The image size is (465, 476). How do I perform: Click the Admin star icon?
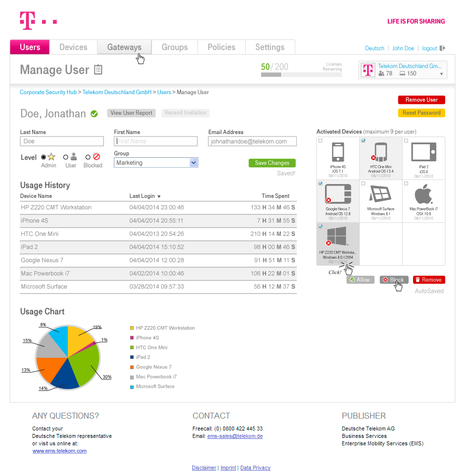coord(51,157)
